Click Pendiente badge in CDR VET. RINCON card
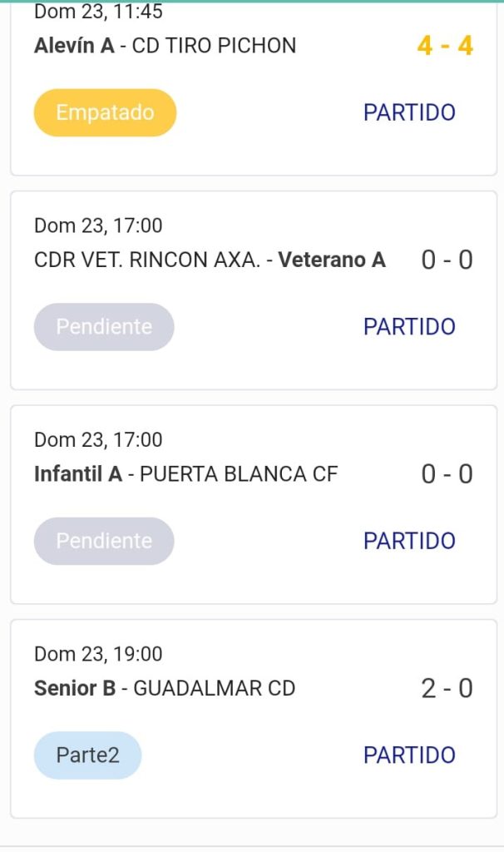Image resolution: width=504 pixels, height=852 pixels. (104, 326)
